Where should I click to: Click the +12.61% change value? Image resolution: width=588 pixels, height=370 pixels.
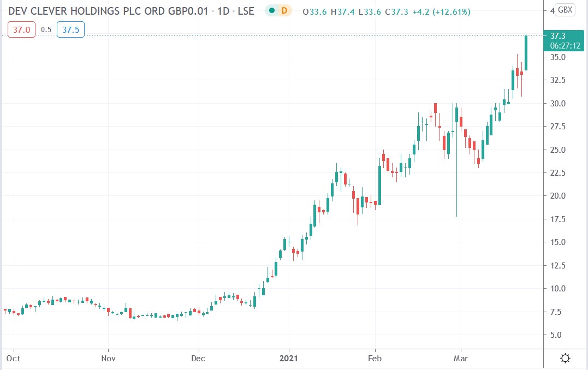(452, 11)
